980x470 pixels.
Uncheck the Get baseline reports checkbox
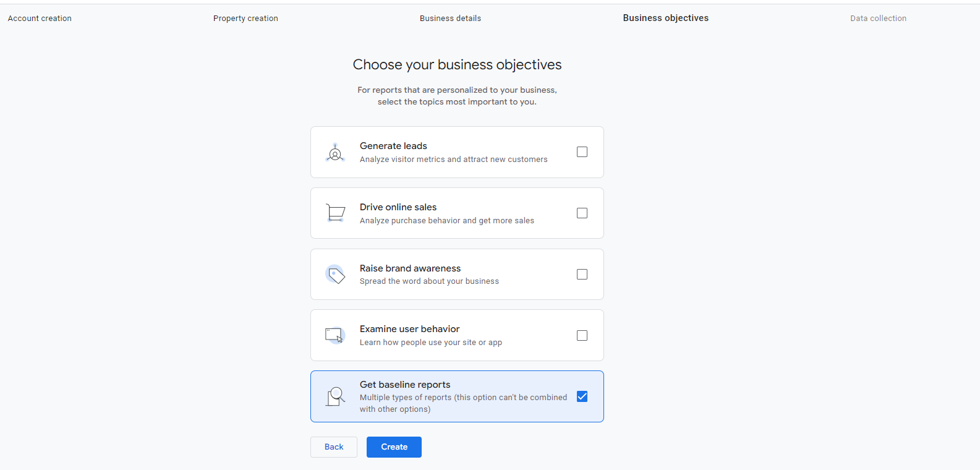pyautogui.click(x=582, y=396)
